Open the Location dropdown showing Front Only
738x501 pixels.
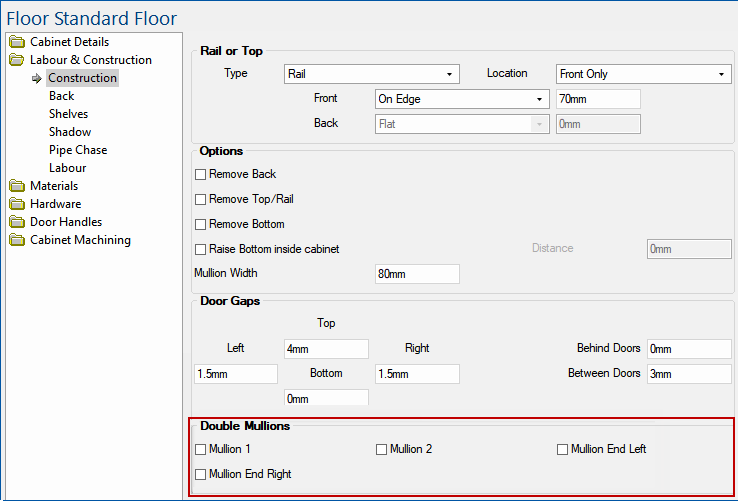643,74
